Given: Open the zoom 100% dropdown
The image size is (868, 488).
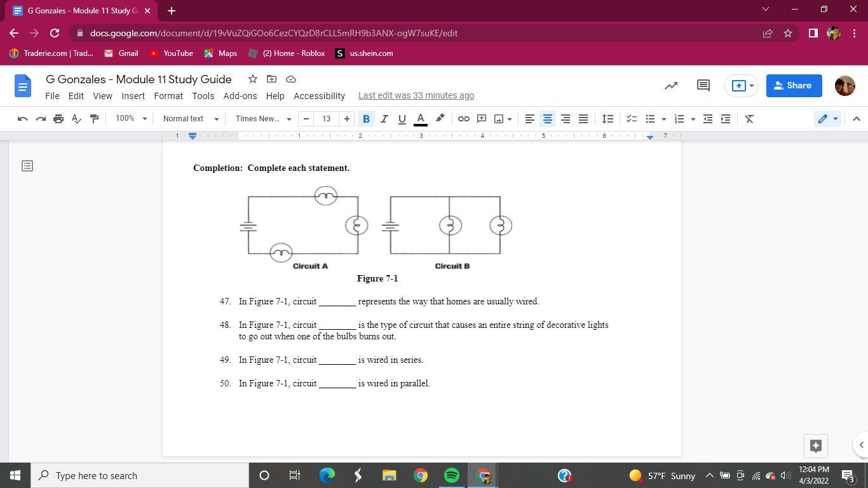Looking at the screenshot, I should click(x=131, y=119).
